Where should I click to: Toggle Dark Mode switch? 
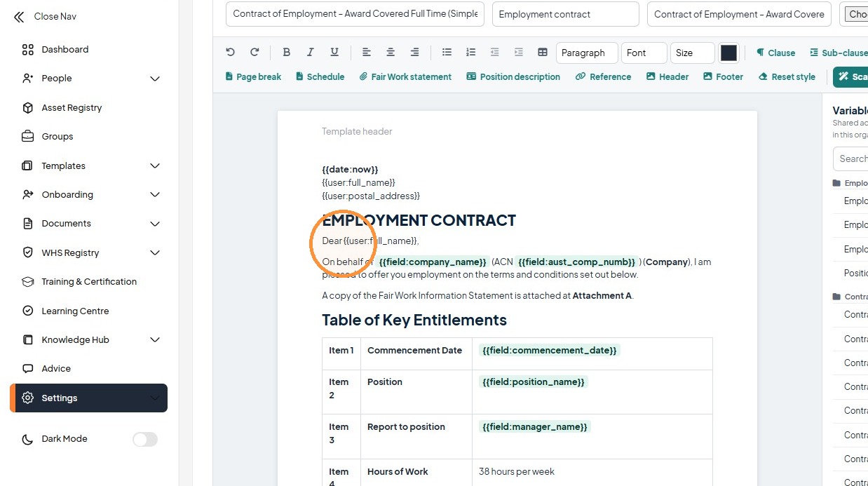pyautogui.click(x=145, y=440)
